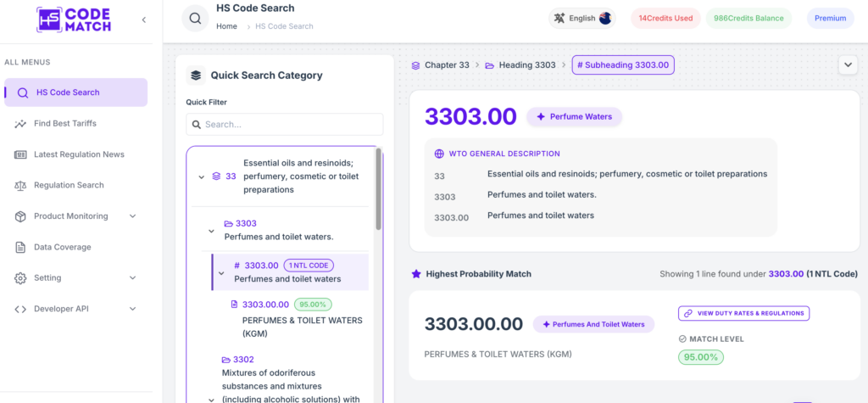Screen dimensions: 868x403
Task: Click the PERFUMES & TOILET WATERS (KGM) description
Action: coord(498,354)
